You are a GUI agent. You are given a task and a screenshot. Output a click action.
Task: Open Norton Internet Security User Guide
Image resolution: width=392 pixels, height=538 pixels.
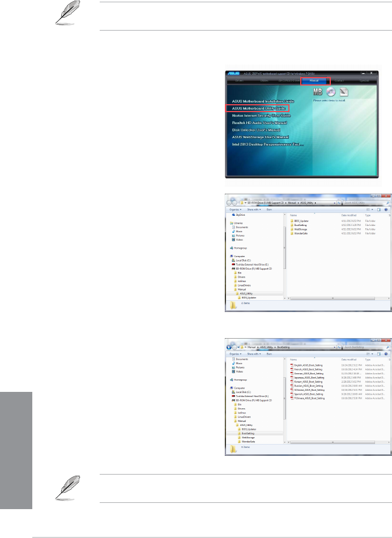[x=261, y=116]
